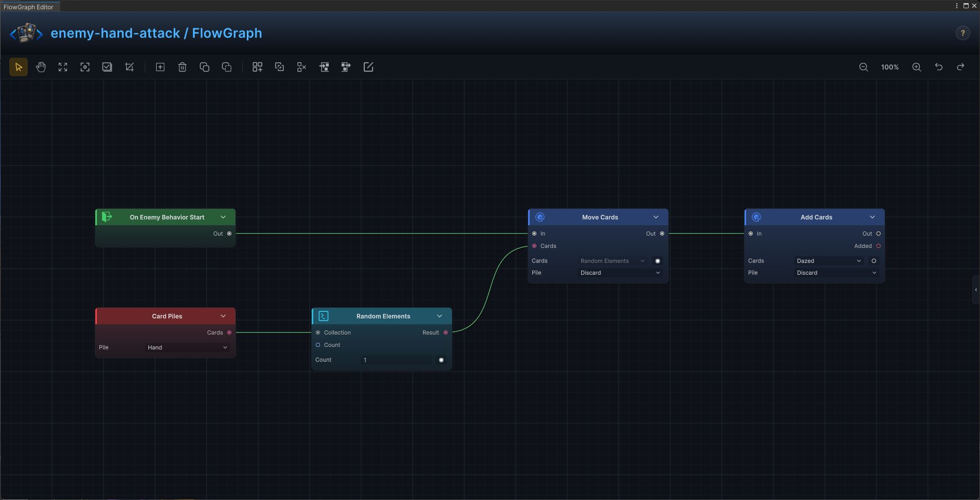Click the crop tool icon

coord(129,67)
